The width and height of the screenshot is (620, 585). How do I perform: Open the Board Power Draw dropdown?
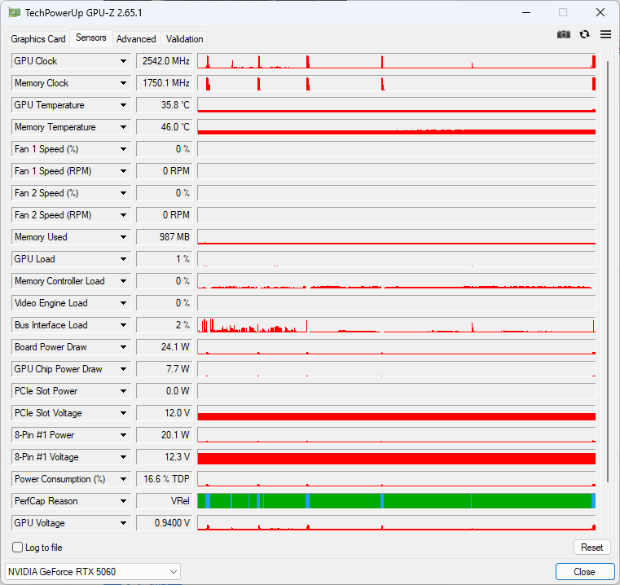click(x=123, y=347)
